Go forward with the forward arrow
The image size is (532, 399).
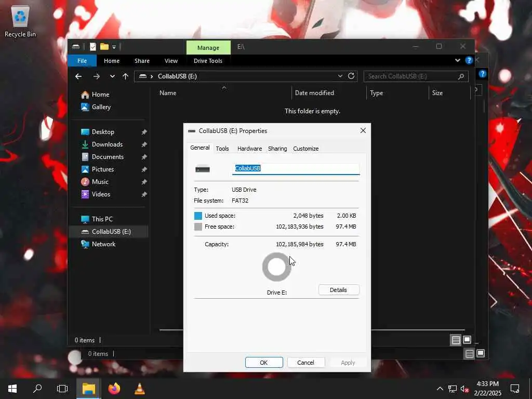97,76
